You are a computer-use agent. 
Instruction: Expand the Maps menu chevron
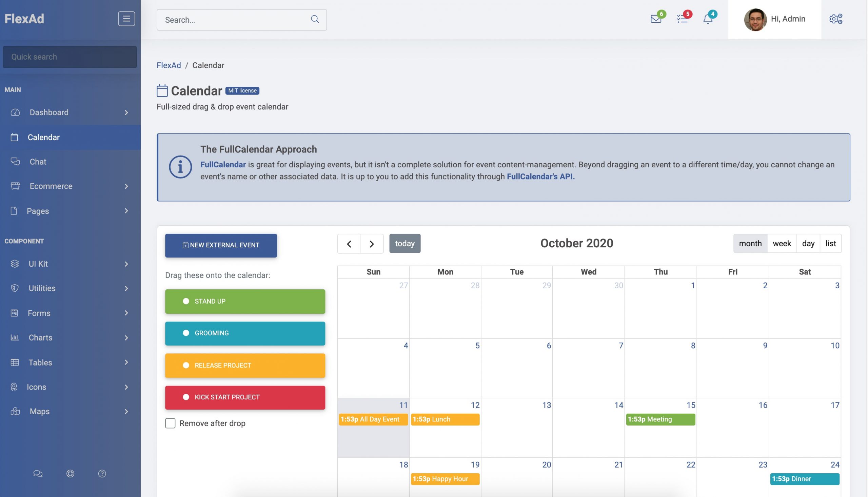pyautogui.click(x=126, y=411)
